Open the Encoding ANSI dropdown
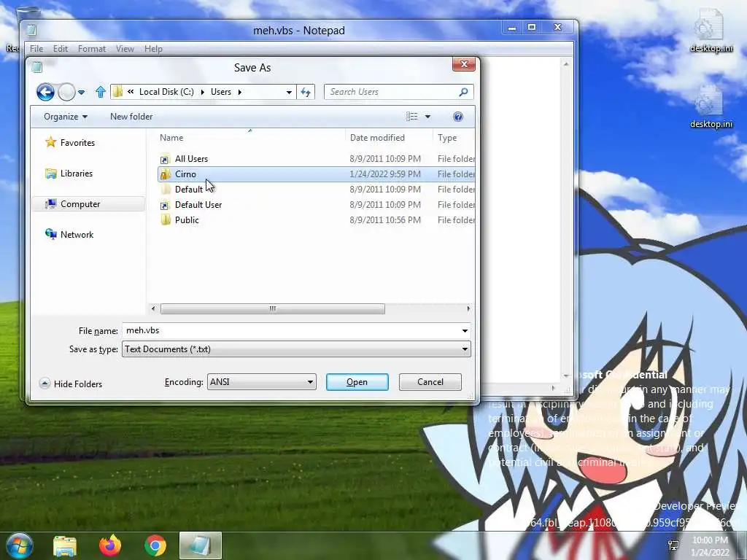Screen dimensions: 747x560 (x=262, y=382)
